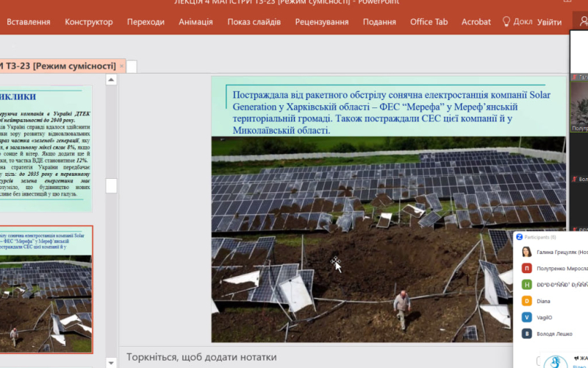Viewport: 588px width, 368px height.
Task: Select participant name Diana
Action: point(543,301)
